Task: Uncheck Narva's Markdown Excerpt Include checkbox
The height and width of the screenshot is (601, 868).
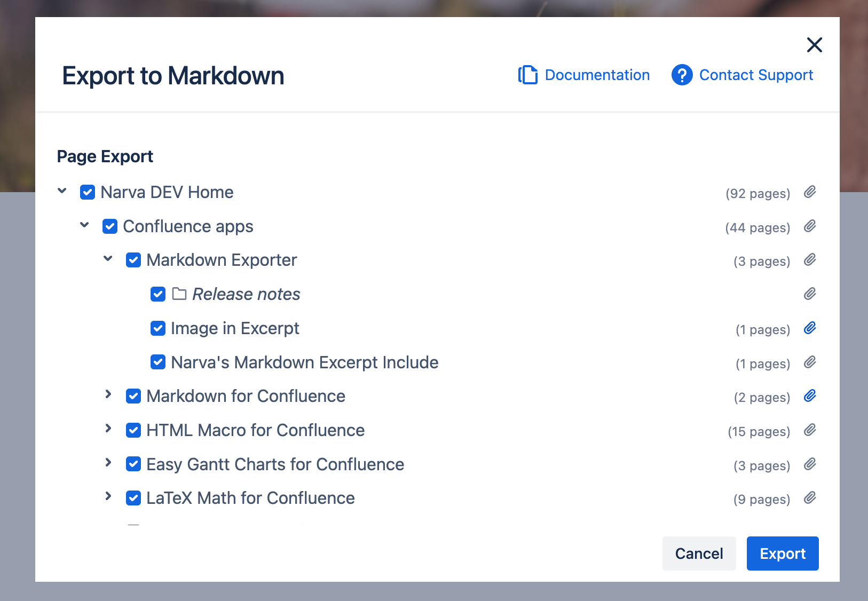Action: [x=158, y=362]
